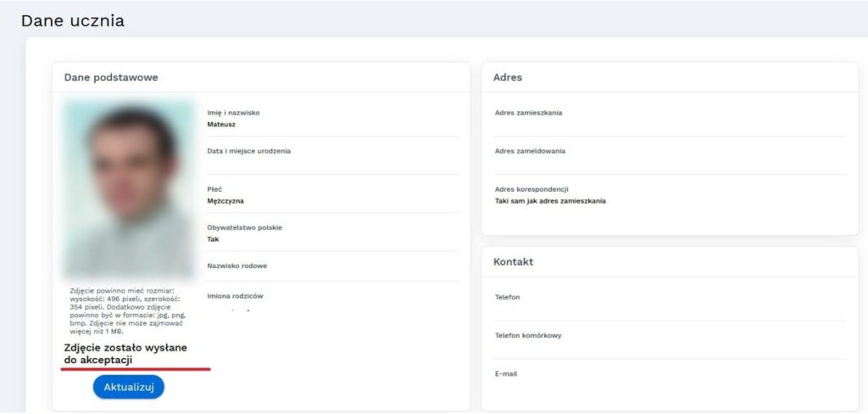
Task: Open the Dane podstawowe section header
Action: [x=111, y=77]
